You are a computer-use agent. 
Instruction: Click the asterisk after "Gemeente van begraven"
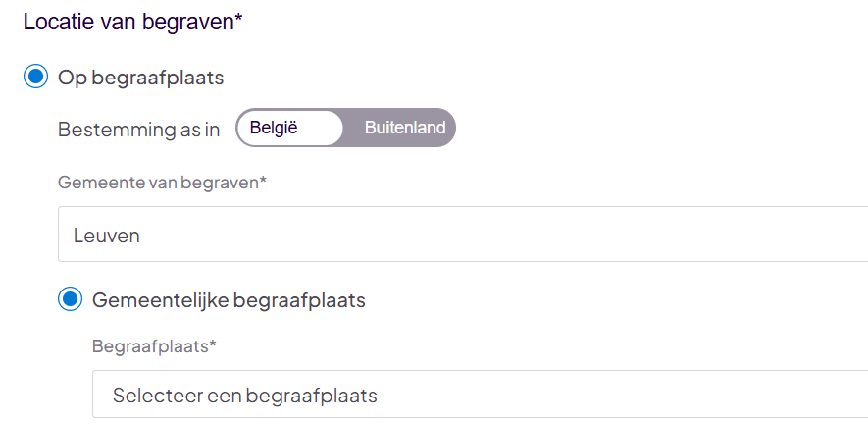pos(263,180)
